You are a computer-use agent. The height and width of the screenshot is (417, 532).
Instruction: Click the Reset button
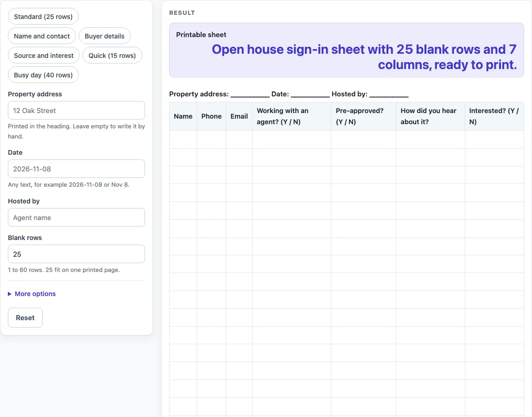(x=25, y=317)
